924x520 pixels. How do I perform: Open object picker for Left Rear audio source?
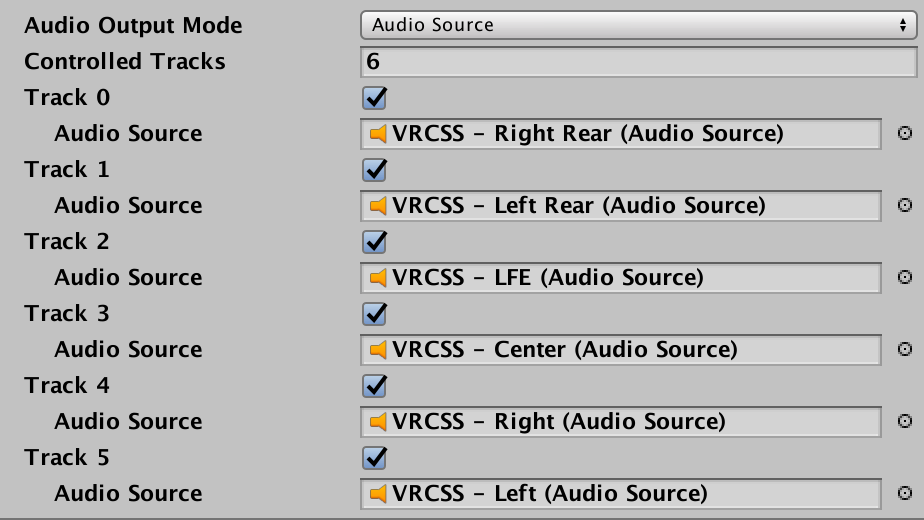(x=905, y=205)
